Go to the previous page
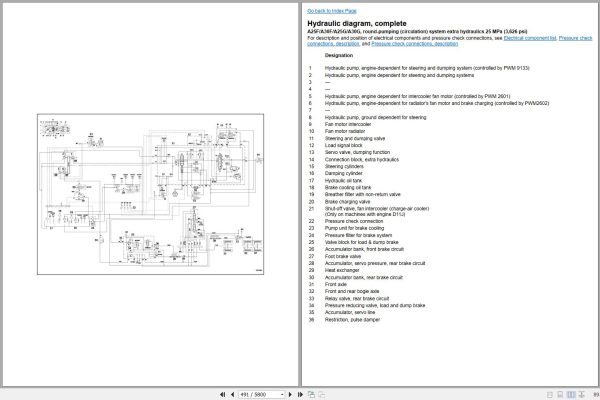 coord(232,394)
